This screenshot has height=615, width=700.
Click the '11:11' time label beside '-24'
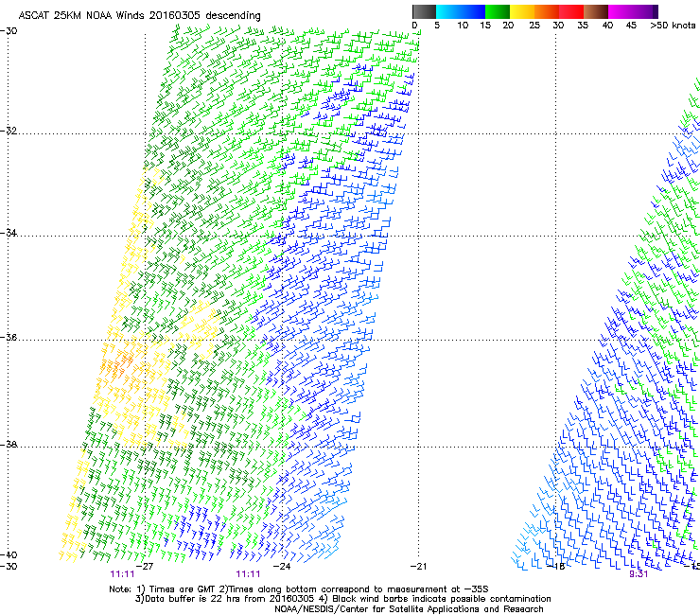[x=248, y=574]
